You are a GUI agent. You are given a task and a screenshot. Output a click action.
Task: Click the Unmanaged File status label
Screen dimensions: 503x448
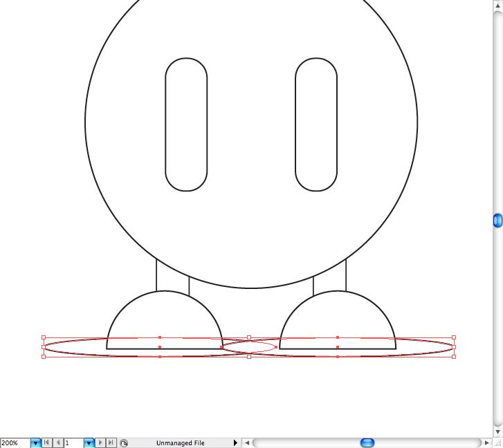pyautogui.click(x=179, y=442)
